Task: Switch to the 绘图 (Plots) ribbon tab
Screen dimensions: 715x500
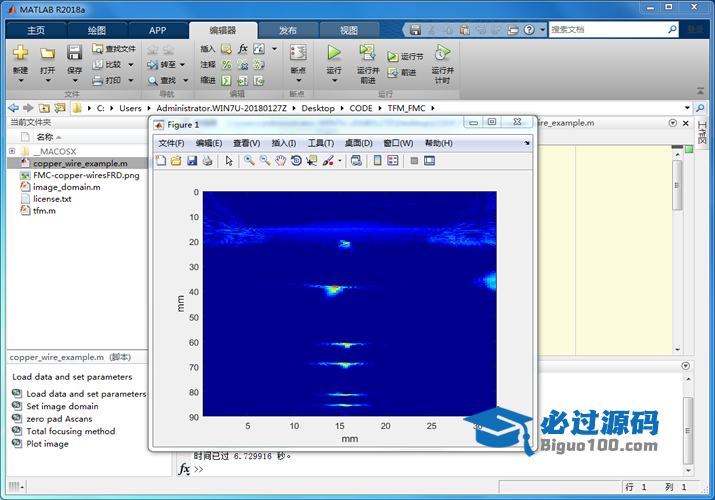Action: (97, 30)
